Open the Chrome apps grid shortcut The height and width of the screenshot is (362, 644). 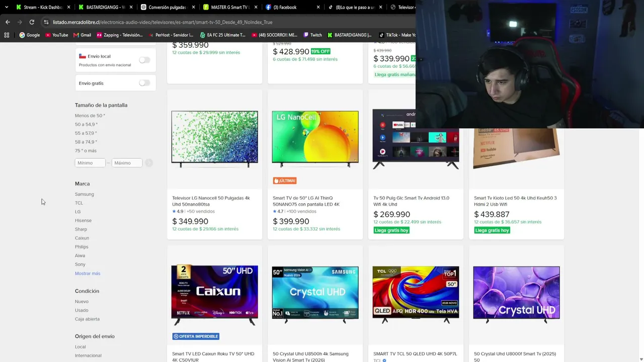7,35
